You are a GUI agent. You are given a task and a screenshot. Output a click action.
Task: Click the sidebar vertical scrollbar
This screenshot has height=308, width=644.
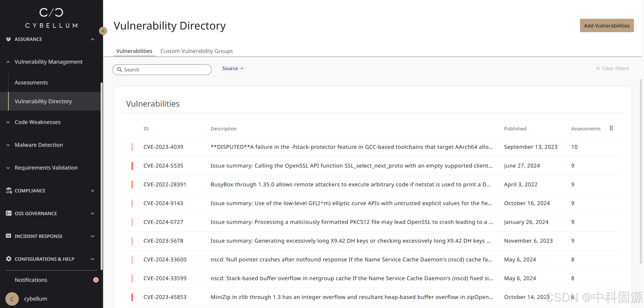(x=102, y=176)
